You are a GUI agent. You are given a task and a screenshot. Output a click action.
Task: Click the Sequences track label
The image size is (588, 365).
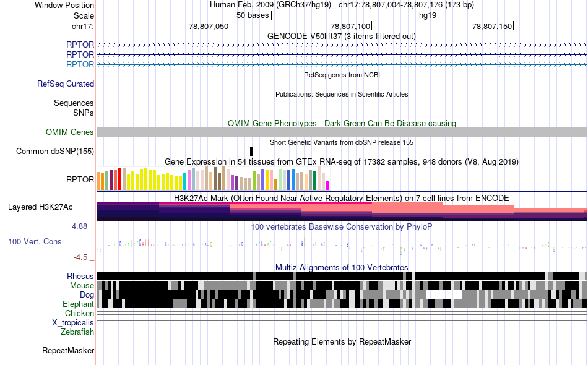(74, 103)
